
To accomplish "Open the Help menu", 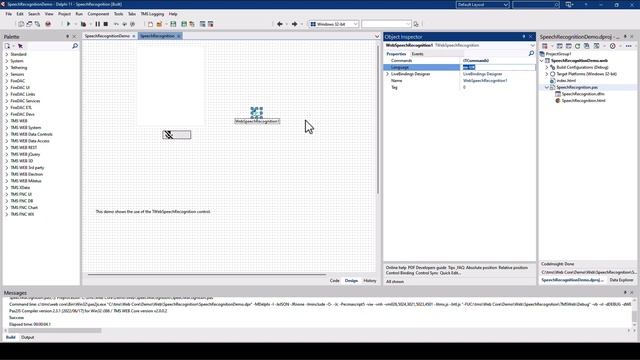I will tap(173, 14).
